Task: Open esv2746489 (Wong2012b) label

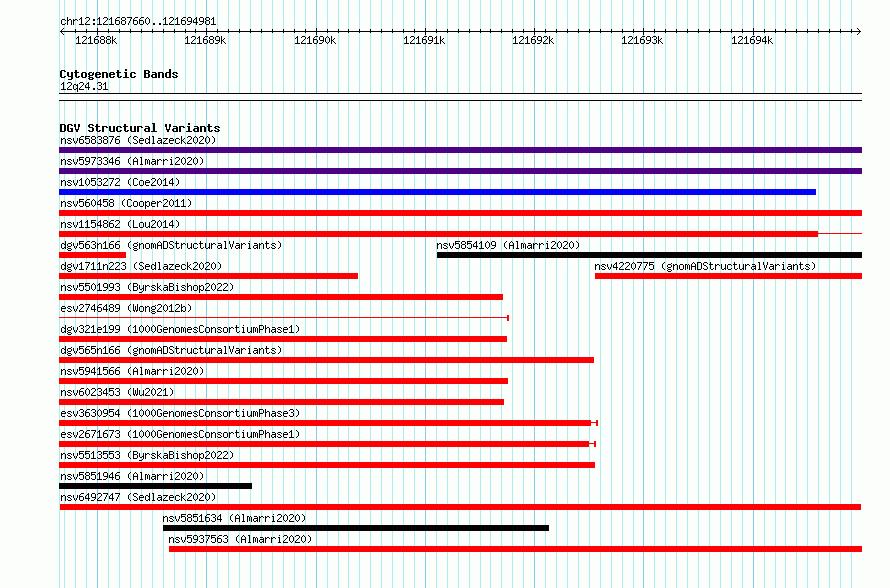Action: 126,308
